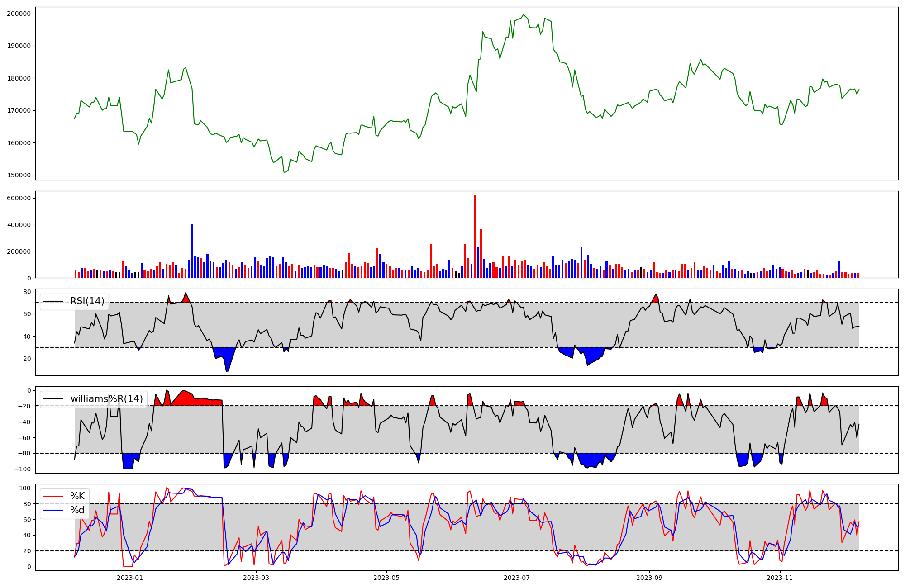The image size is (905, 588).
Task: Click the -100 tick on Williams %R axis
Action: pos(22,469)
